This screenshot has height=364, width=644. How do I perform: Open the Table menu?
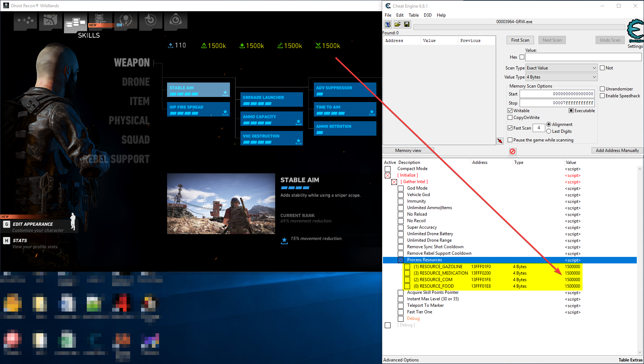point(414,15)
